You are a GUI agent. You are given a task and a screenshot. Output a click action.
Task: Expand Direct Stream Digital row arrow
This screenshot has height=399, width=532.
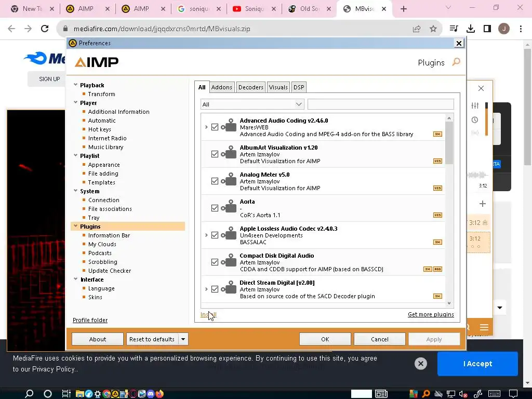tap(206, 289)
